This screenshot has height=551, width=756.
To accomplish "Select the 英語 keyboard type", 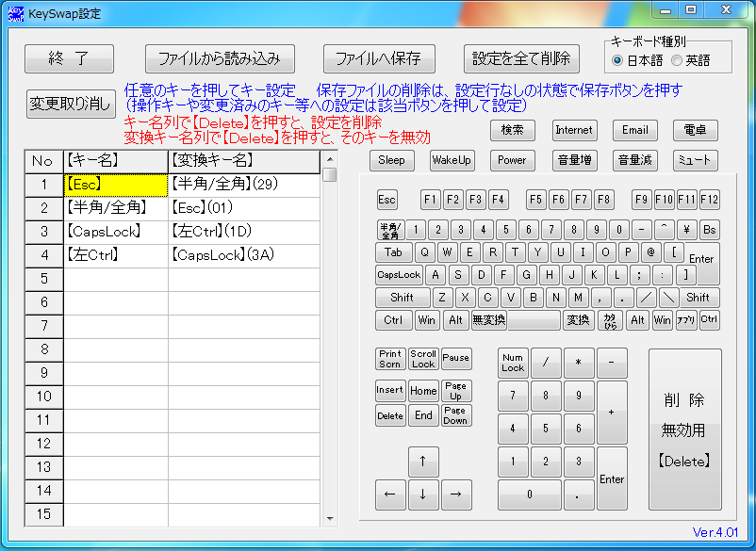I will coord(691,60).
